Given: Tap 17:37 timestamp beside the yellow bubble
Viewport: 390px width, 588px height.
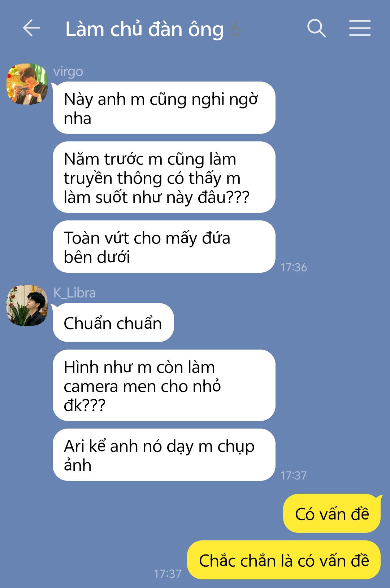Looking at the screenshot, I should tap(168, 574).
